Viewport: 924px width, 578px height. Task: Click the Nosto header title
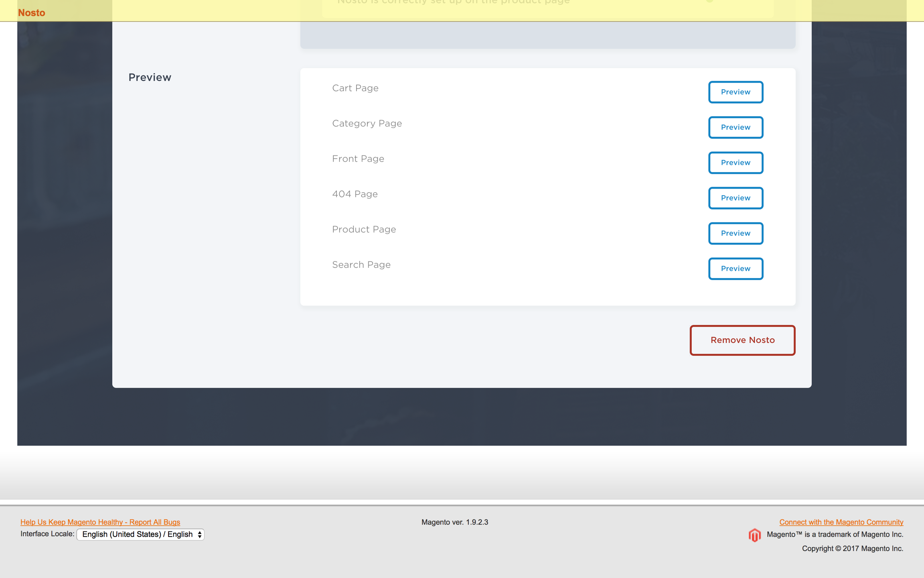click(31, 13)
